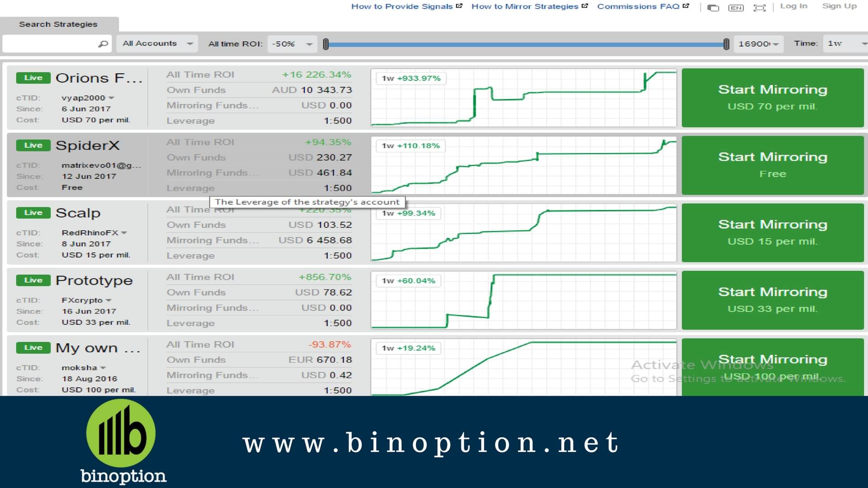Click the fullscreen toggle icon in the top bar
This screenshot has width=868, height=488.
(x=759, y=8)
